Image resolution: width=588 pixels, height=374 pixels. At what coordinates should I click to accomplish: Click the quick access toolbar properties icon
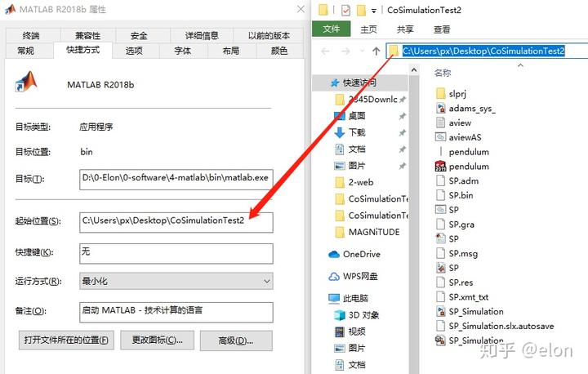345,10
